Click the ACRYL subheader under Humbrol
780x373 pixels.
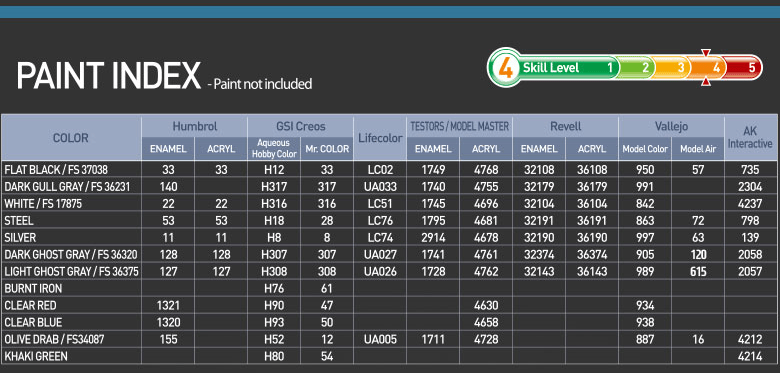pos(221,149)
